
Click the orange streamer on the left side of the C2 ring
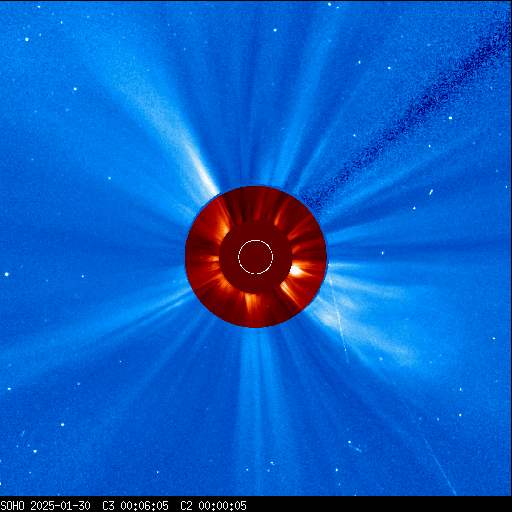(208, 258)
